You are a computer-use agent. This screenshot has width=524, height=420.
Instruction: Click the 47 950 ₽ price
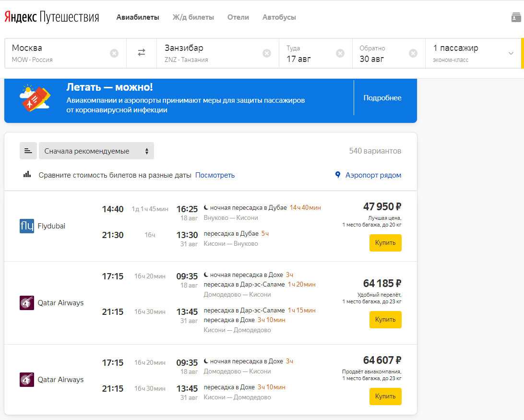click(x=382, y=207)
